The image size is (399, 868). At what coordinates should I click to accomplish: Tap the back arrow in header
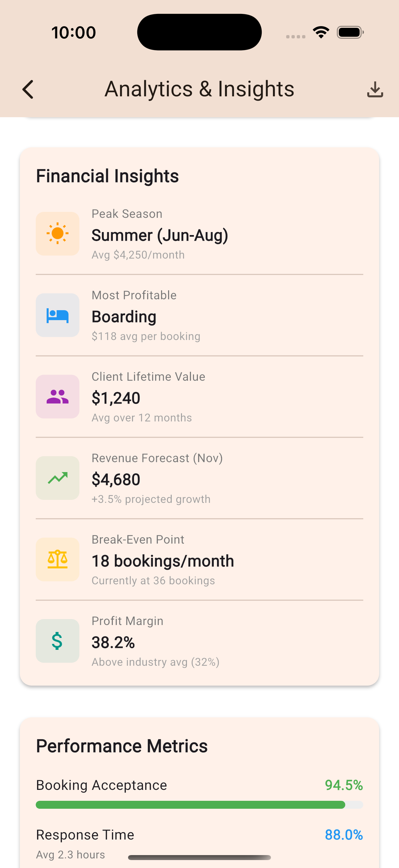click(28, 89)
